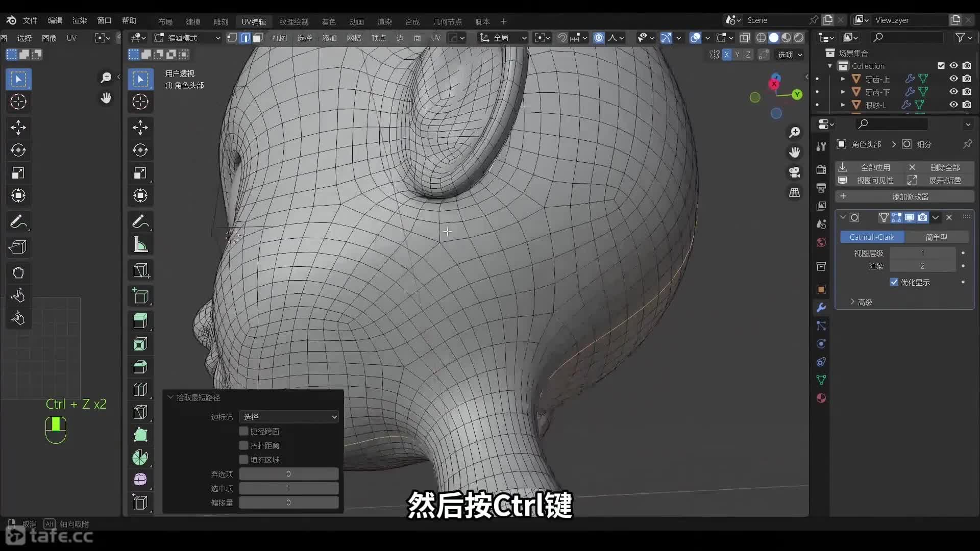The width and height of the screenshot is (980, 551).
Task: Expand the 牙齿-上 tree item
Action: pyautogui.click(x=843, y=79)
